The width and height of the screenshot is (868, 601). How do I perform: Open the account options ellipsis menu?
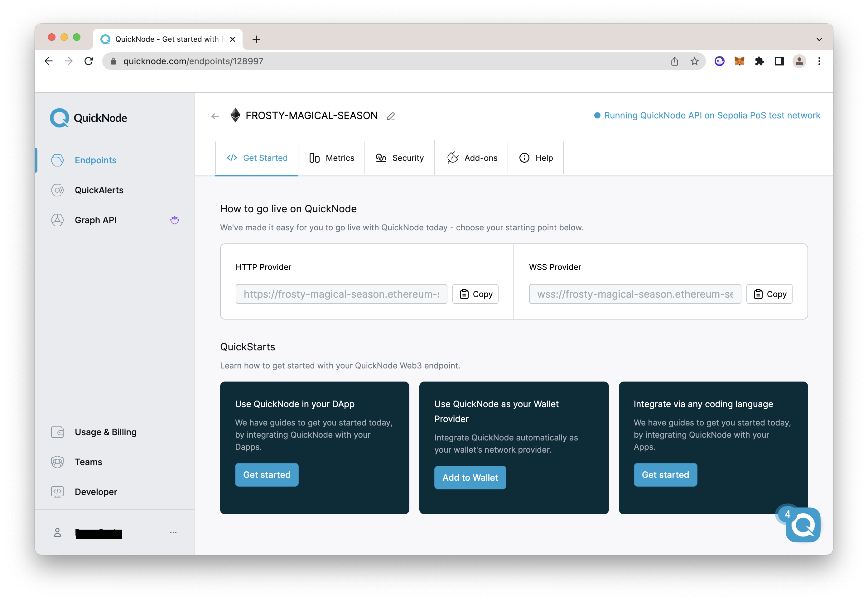pos(173,532)
